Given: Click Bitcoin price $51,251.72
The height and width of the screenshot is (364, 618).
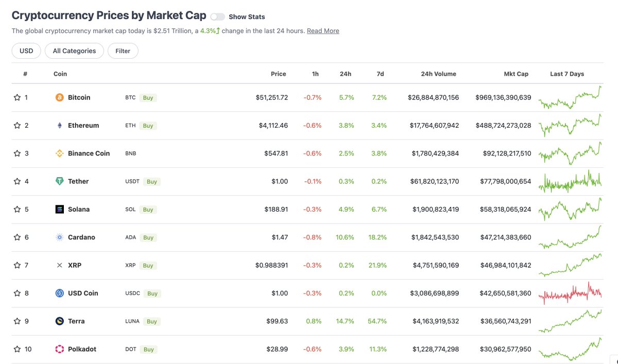Looking at the screenshot, I should (272, 97).
